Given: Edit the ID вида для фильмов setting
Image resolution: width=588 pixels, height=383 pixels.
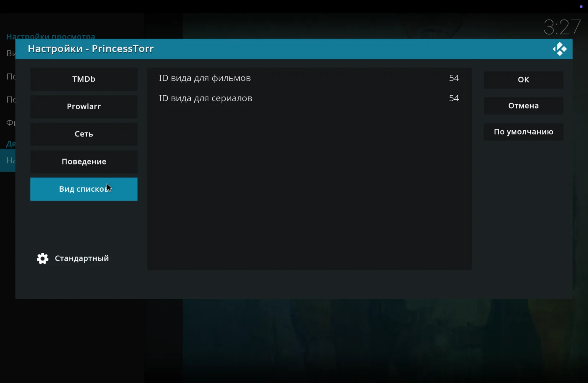Looking at the screenshot, I should click(x=309, y=78).
